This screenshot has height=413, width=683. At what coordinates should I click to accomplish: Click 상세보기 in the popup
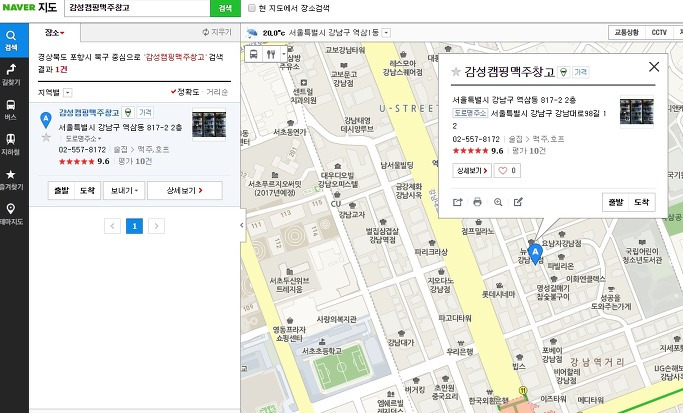pos(472,171)
